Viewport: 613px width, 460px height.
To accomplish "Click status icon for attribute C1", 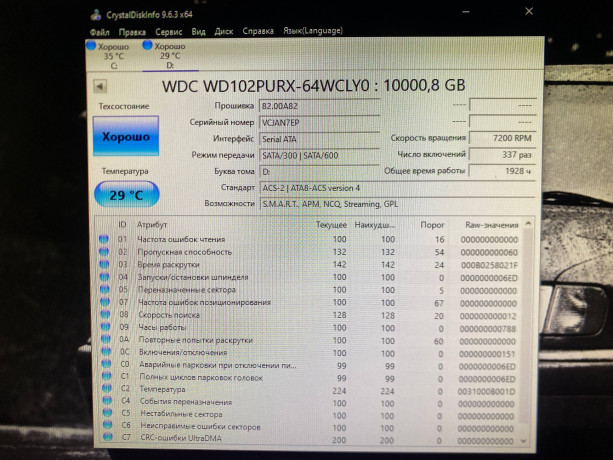I will (x=107, y=376).
